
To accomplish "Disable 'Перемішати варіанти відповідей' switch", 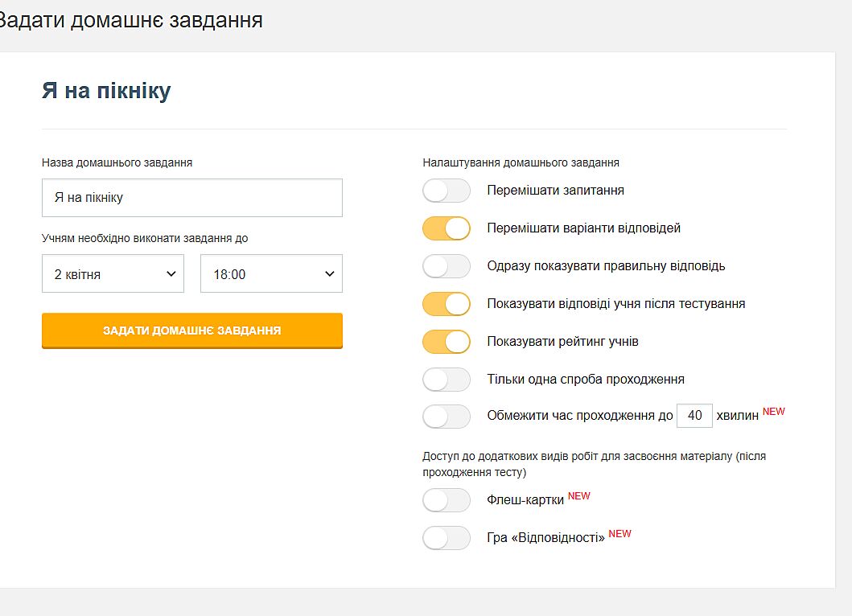I will [x=446, y=228].
